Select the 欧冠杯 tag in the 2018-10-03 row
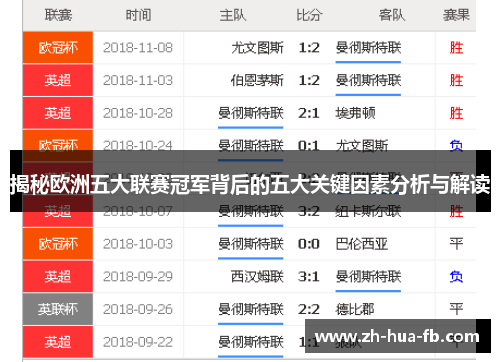This screenshot has width=500, height=362. coord(58,244)
